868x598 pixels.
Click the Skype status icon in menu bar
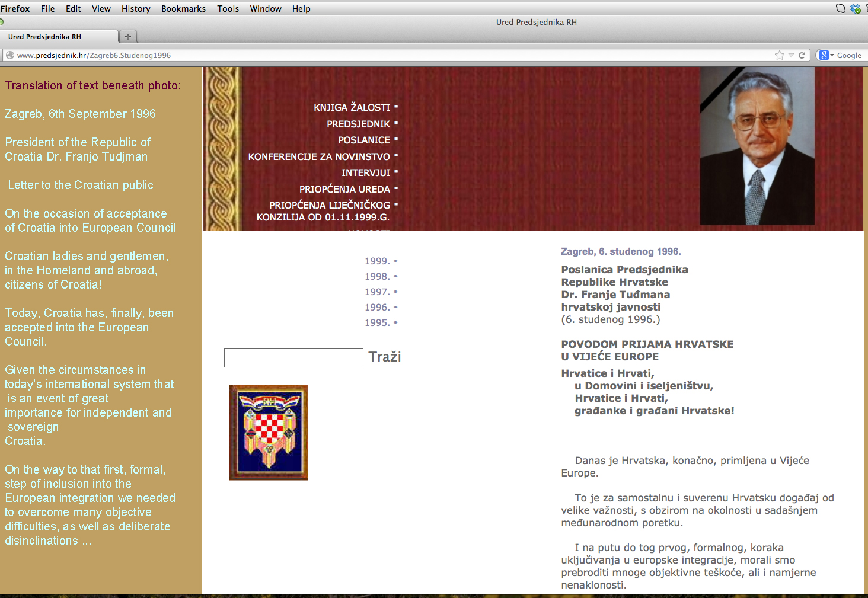840,8
